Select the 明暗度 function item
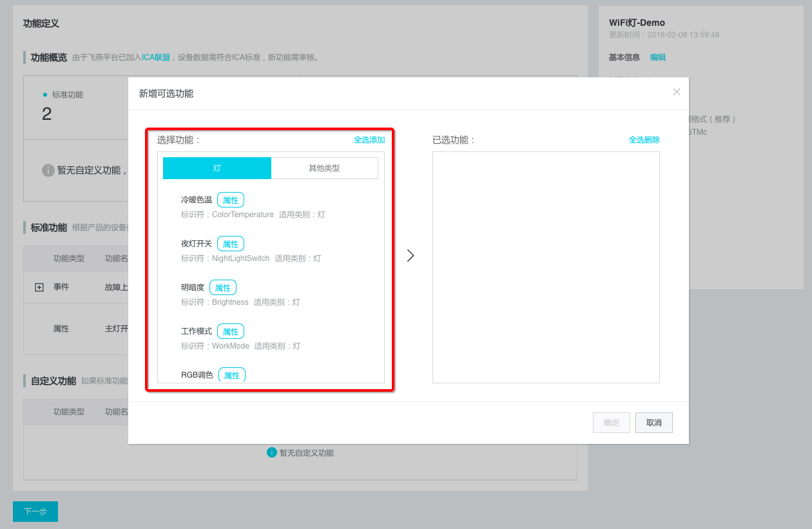This screenshot has width=812, height=529. pos(193,287)
